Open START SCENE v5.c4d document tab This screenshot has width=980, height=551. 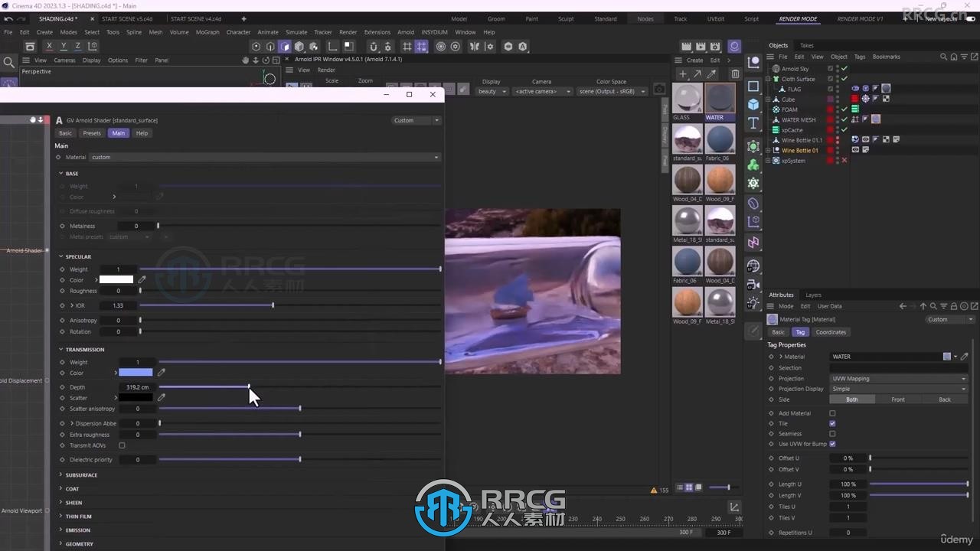coord(126,18)
